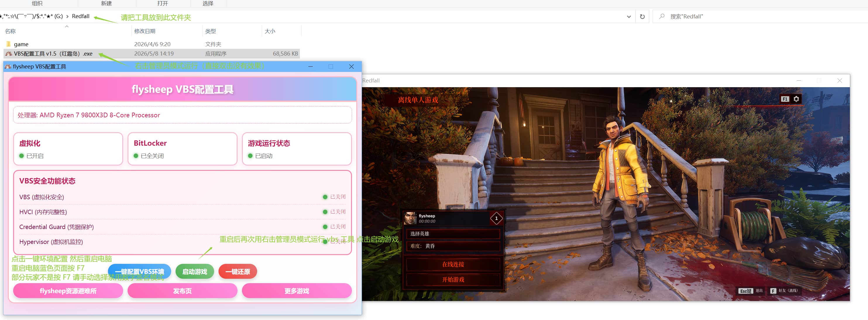Minimize the flysheep VBS配置工具 window
This screenshot has width=868, height=320.
(310, 67)
